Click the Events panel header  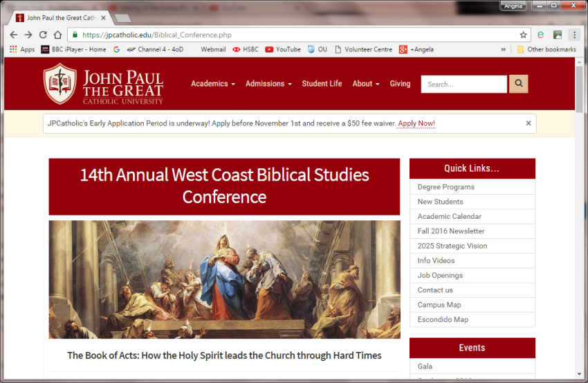coord(472,348)
